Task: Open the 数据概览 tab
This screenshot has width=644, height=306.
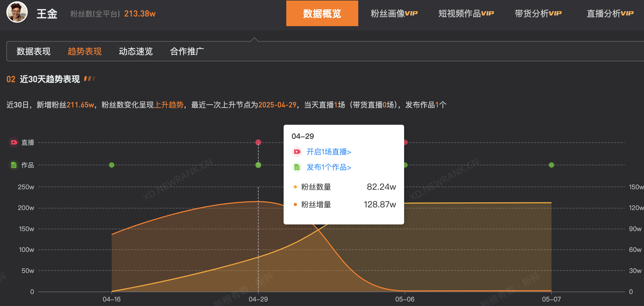Action: 322,13
